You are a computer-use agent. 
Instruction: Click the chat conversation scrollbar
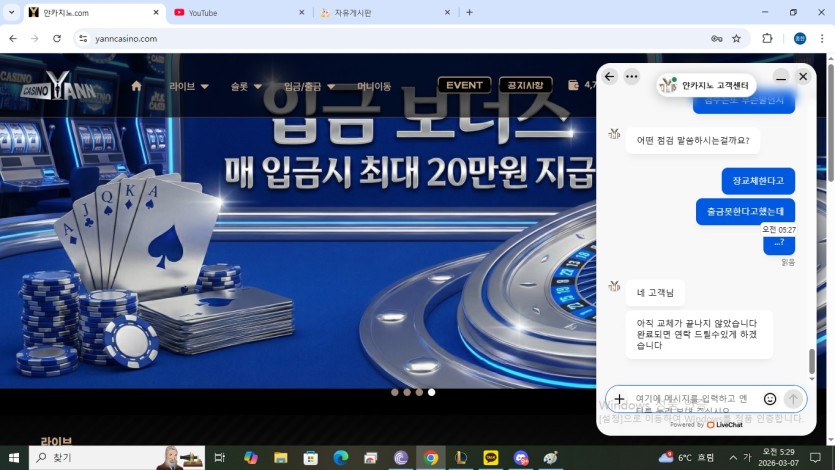pos(812,361)
